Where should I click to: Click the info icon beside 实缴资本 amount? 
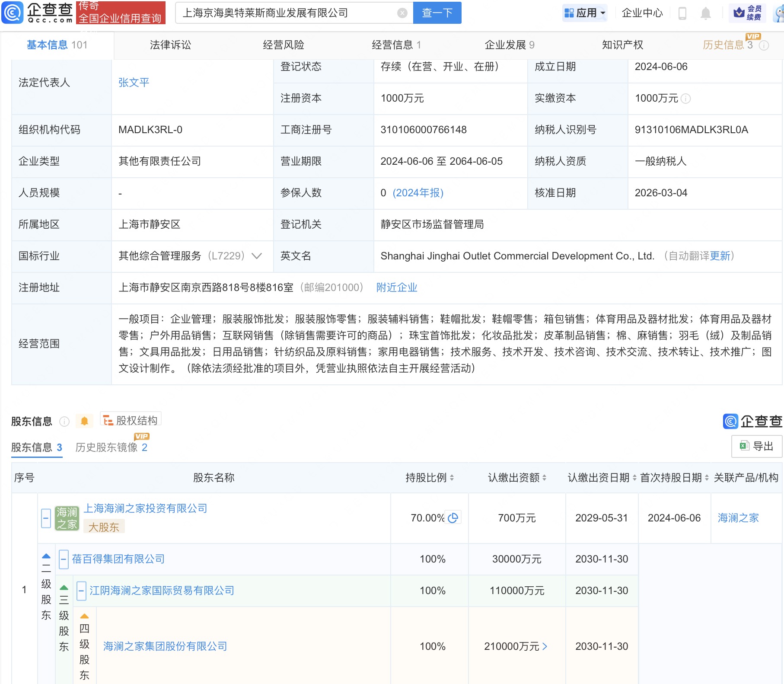(687, 99)
